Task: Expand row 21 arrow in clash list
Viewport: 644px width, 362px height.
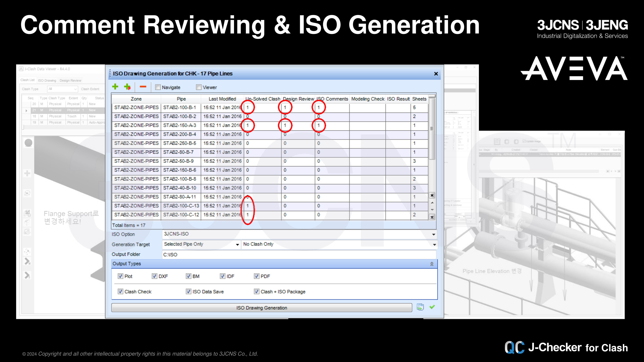Action: (x=26, y=111)
